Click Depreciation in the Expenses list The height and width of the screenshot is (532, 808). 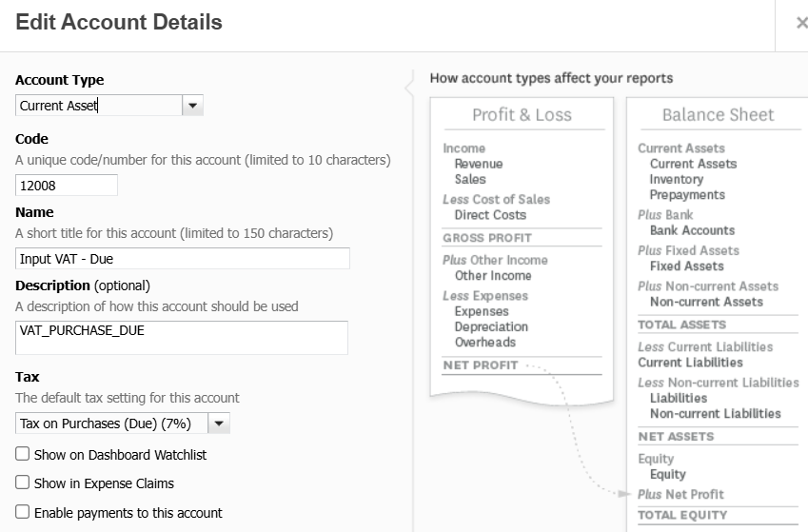tap(491, 326)
